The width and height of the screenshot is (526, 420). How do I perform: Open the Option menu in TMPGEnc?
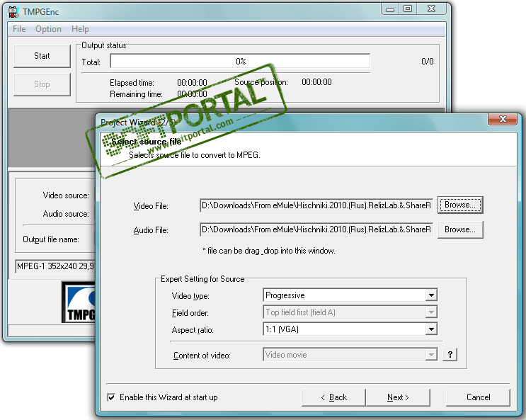[48, 29]
